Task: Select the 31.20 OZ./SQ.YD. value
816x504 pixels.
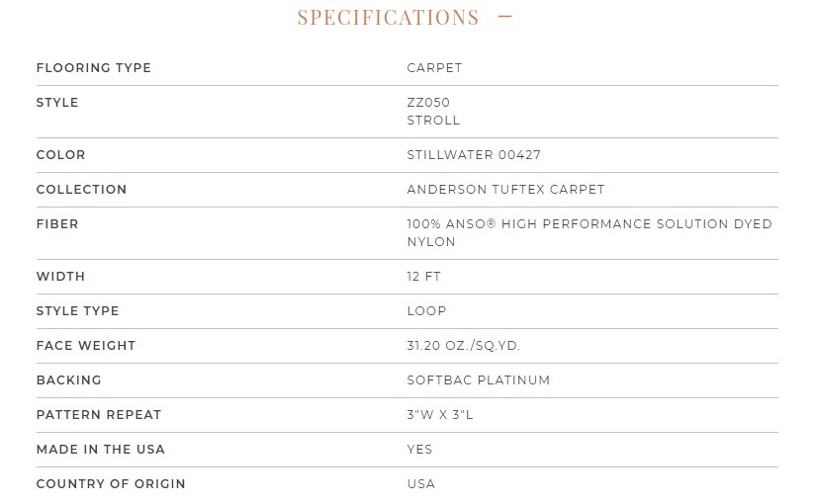Action: pyautogui.click(x=464, y=345)
